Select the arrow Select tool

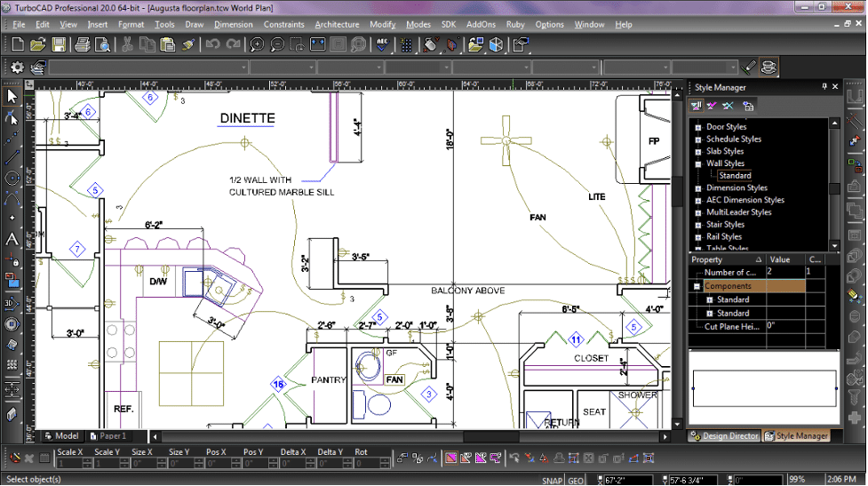coord(12,97)
